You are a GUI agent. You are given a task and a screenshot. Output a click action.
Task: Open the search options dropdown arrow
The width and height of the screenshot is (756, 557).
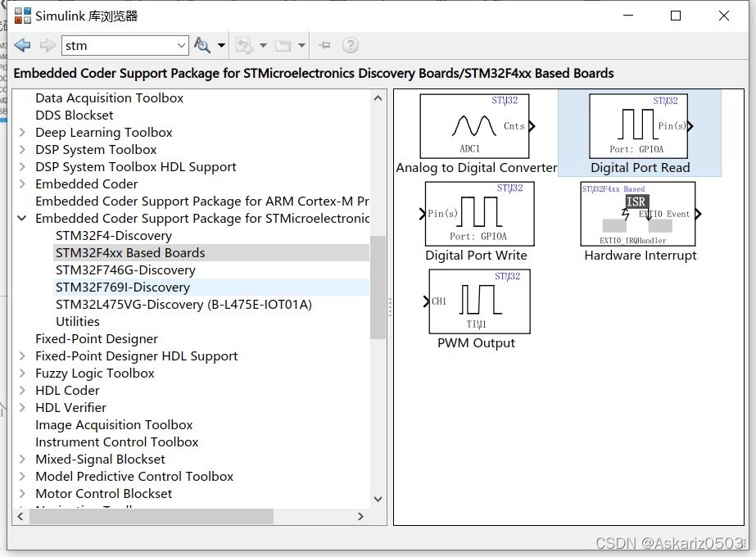tap(220, 45)
